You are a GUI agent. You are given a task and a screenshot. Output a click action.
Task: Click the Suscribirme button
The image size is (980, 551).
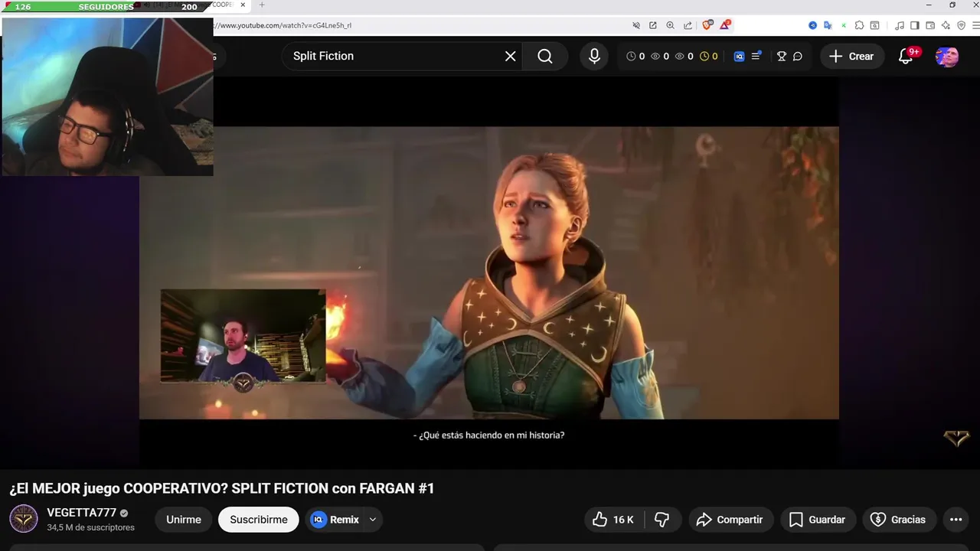tap(259, 520)
